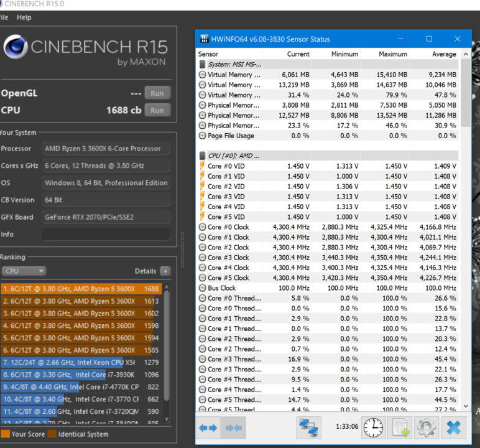The height and width of the screenshot is (448, 480).
Task: Collapse the System: MSI MS sensor group
Action: [x=202, y=64]
